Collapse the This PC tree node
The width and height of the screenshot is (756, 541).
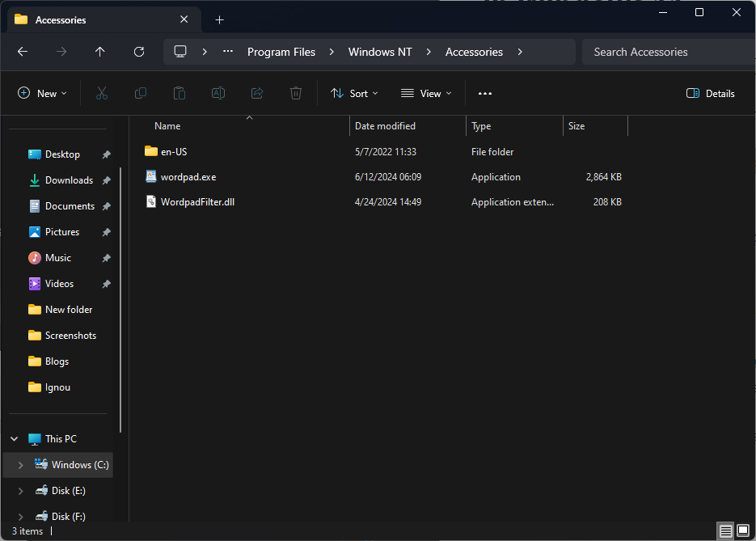point(15,439)
